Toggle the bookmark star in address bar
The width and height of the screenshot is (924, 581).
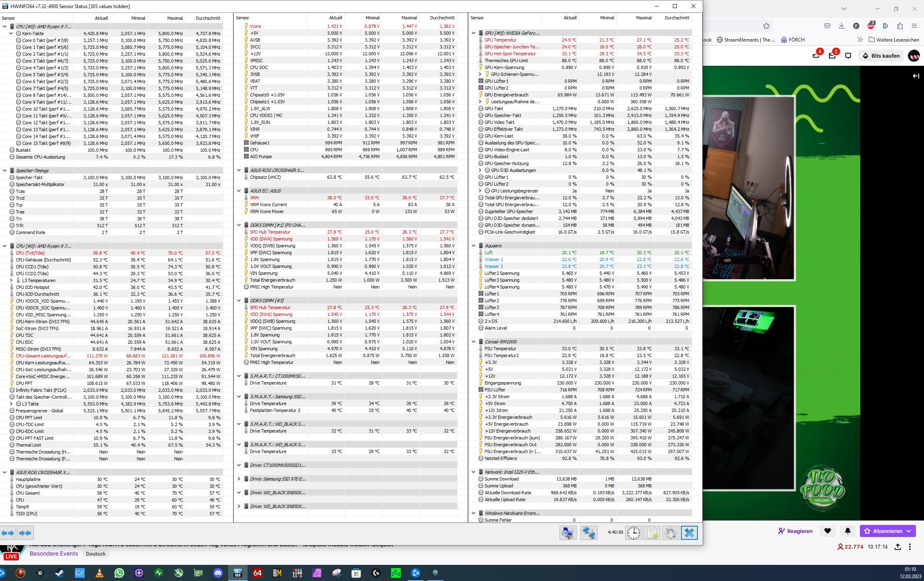pos(766,26)
